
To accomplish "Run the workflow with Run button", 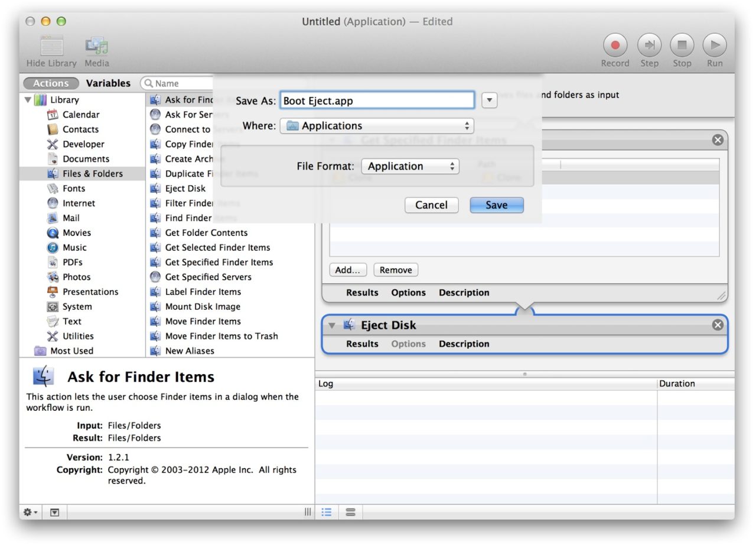I will pos(715,45).
